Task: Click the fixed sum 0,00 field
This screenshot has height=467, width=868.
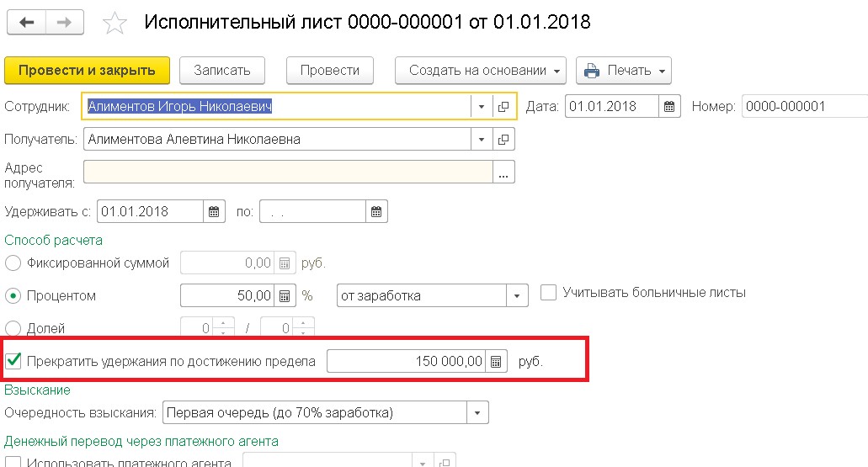Action: pyautogui.click(x=228, y=263)
